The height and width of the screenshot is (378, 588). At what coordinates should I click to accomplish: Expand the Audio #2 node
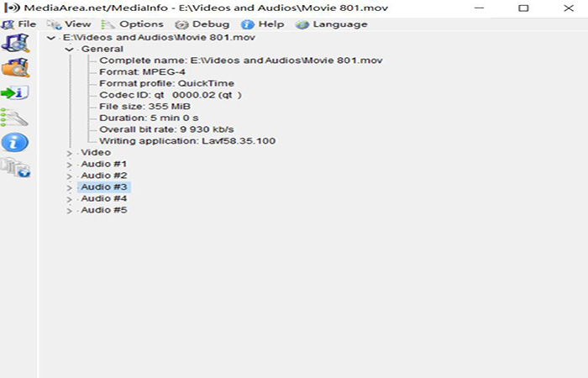click(x=69, y=176)
